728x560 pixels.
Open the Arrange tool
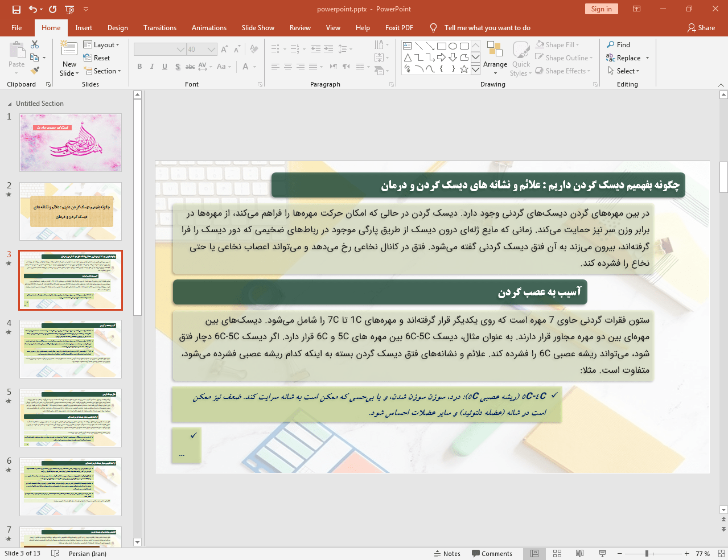pyautogui.click(x=495, y=56)
